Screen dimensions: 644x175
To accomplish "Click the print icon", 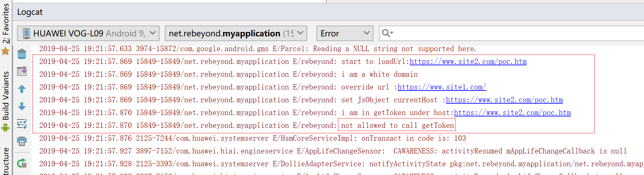I will 22,141.
